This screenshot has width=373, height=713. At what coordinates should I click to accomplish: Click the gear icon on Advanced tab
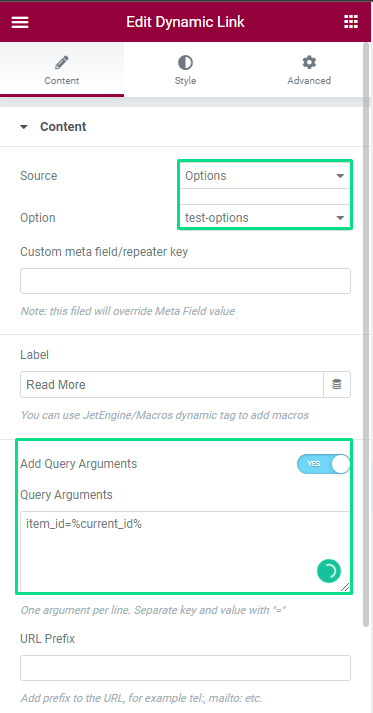(x=309, y=62)
